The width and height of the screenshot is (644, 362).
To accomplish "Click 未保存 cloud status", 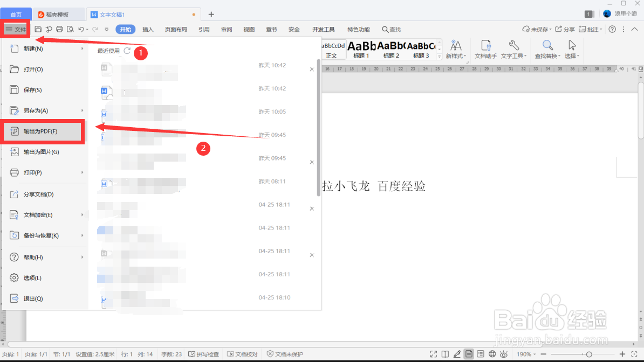I will coord(536,29).
